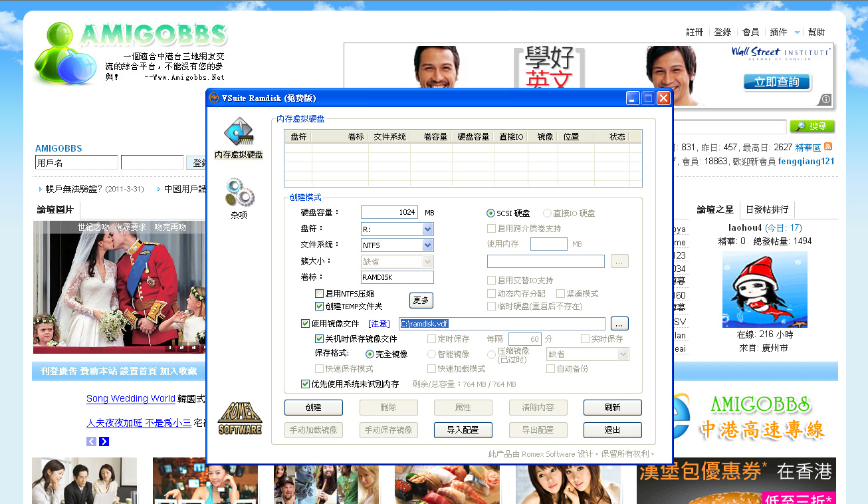Enable the 启用NTFS压缩 checkbox
The width and height of the screenshot is (868, 504).
[x=319, y=293]
